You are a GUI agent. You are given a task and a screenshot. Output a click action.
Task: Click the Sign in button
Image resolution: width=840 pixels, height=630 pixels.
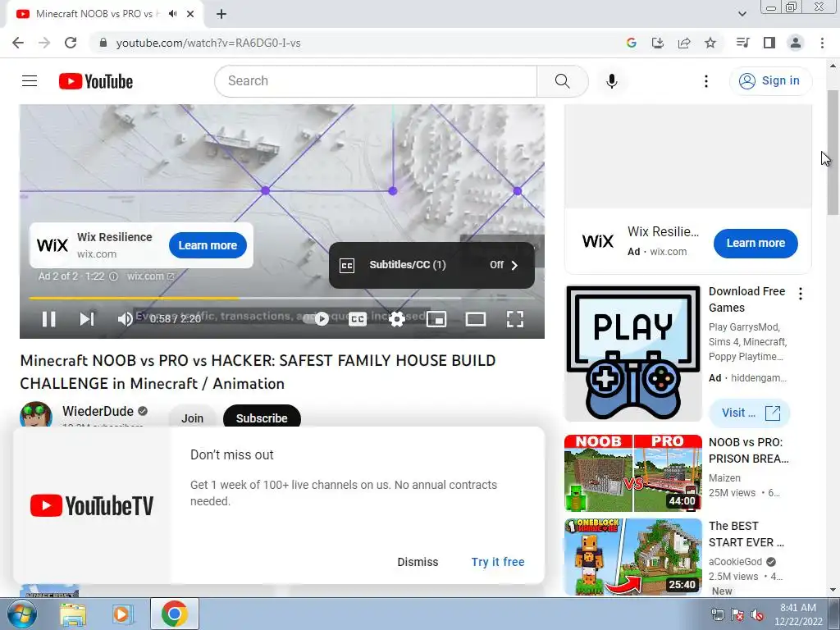770,81
